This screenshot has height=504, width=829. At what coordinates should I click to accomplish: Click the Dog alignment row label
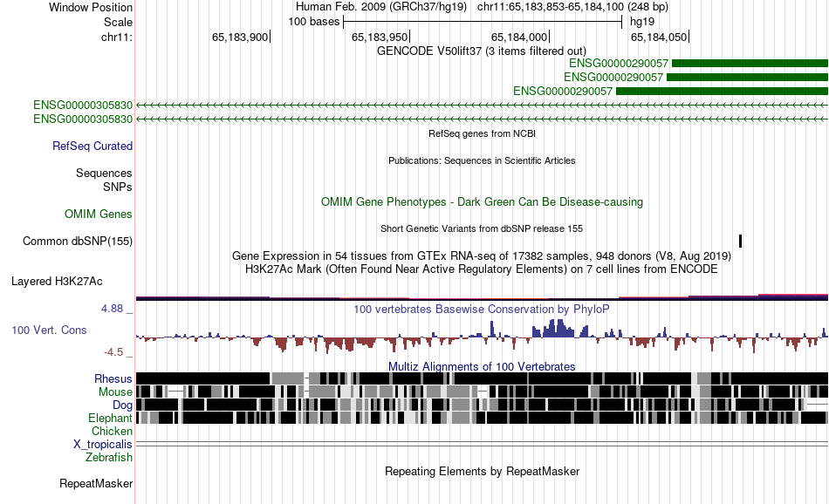click(x=122, y=405)
